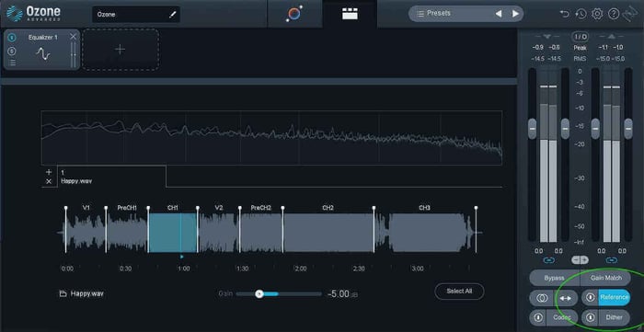644x332 pixels.
Task: Toggle Equalizer 1 module power button
Action: point(12,38)
